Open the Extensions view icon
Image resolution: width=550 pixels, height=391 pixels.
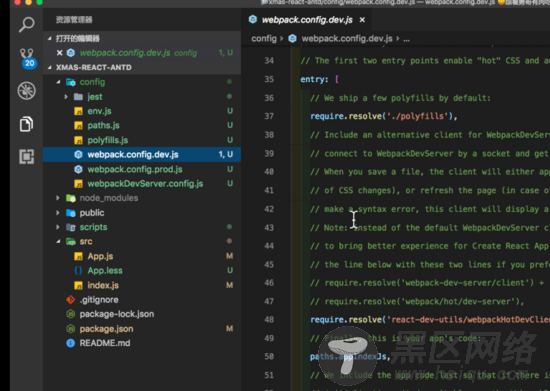coord(27,156)
